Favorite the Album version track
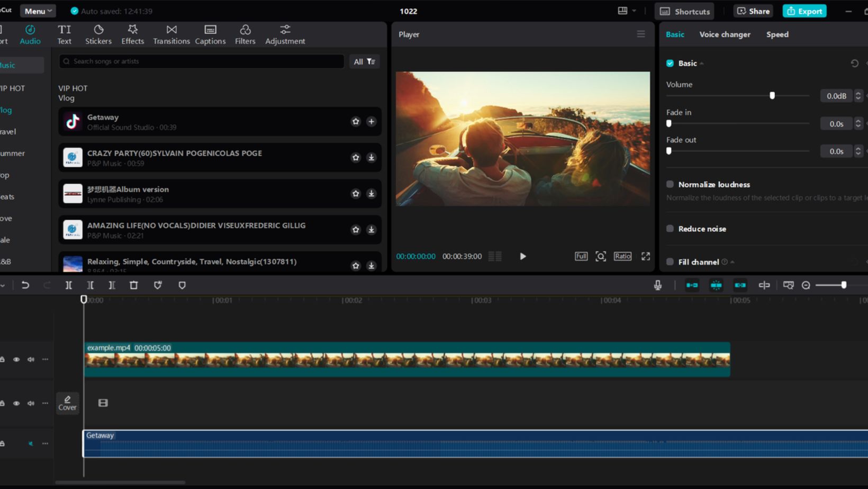The width and height of the screenshot is (868, 489). [x=356, y=194]
